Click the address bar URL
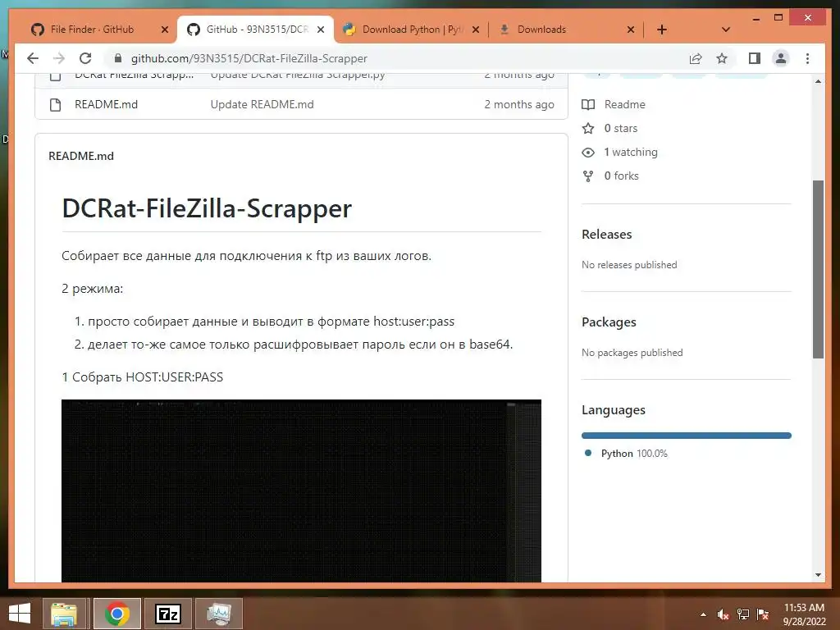The width and height of the screenshot is (840, 630). (249, 58)
